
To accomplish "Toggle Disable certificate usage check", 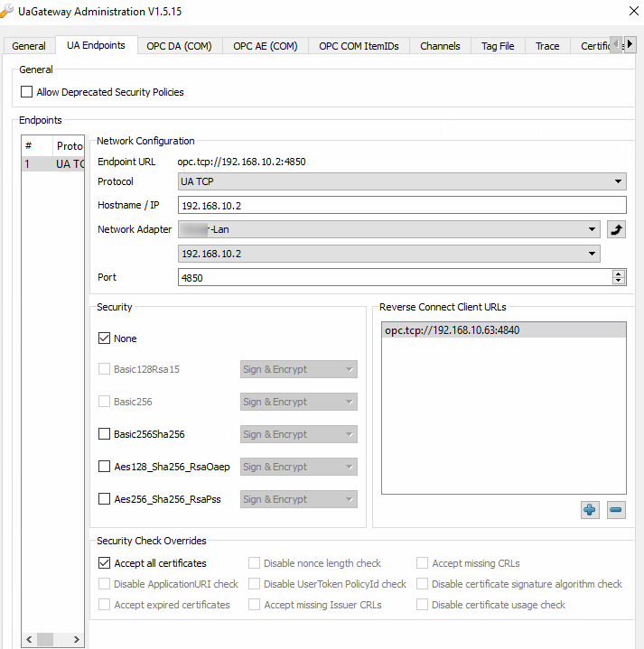I will point(422,604).
